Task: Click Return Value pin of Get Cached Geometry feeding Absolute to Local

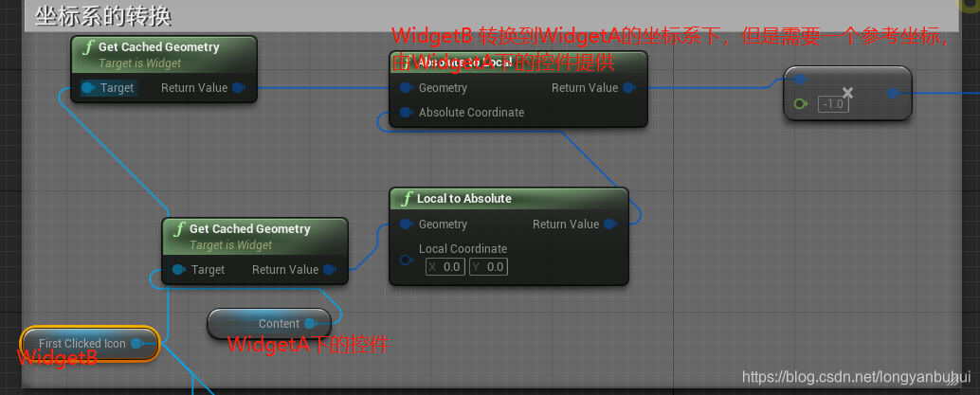Action: coord(238,88)
